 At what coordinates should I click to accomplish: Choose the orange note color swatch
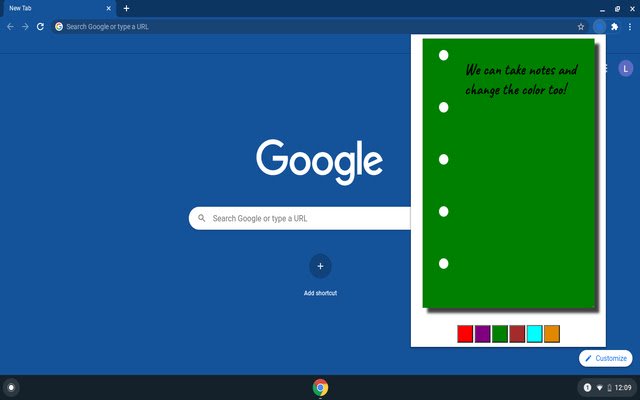[x=552, y=334]
